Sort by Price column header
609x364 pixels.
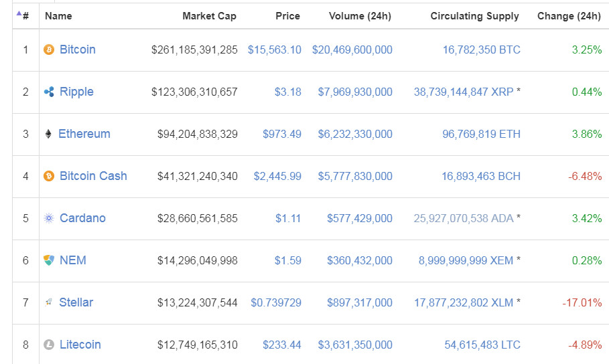pyautogui.click(x=288, y=16)
